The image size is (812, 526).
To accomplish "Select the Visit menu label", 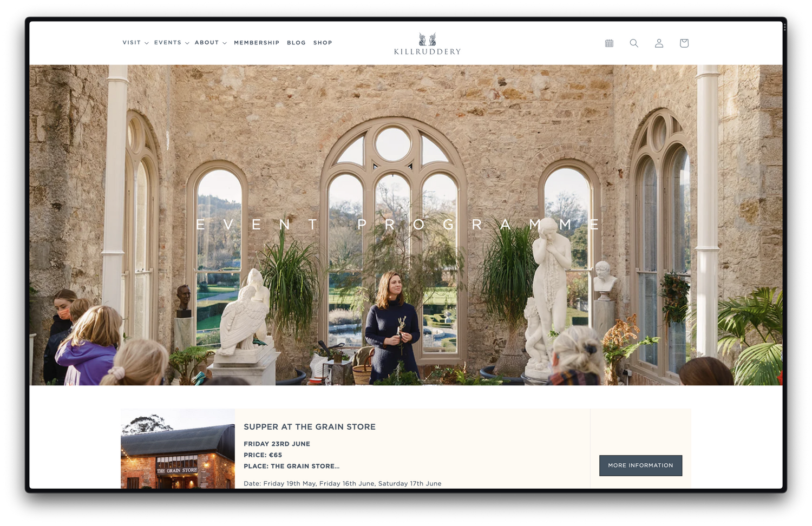I will tap(132, 43).
